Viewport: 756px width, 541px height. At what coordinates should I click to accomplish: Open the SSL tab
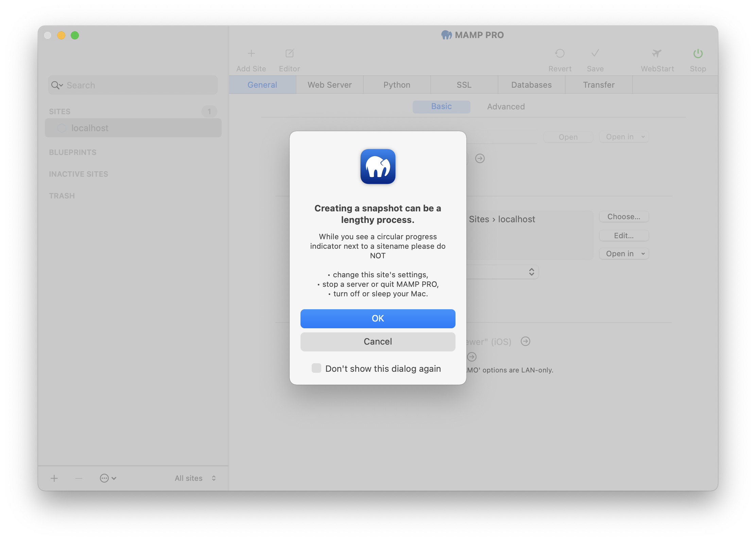click(464, 85)
